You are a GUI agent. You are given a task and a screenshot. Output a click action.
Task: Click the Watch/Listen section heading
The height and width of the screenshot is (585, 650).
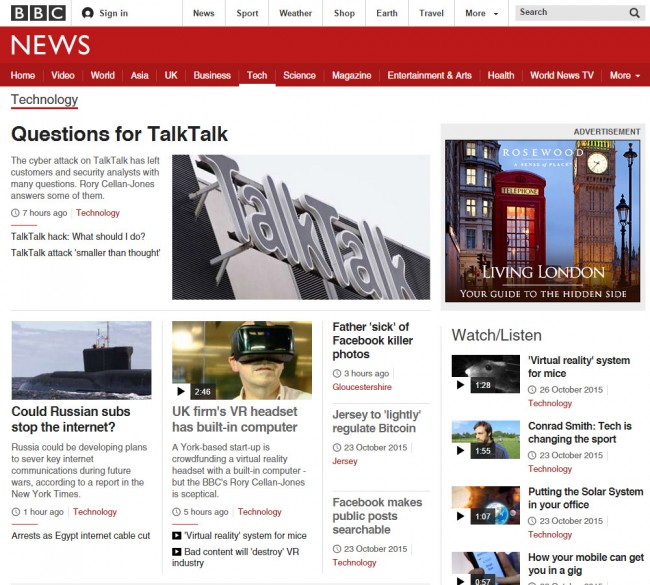(x=497, y=335)
